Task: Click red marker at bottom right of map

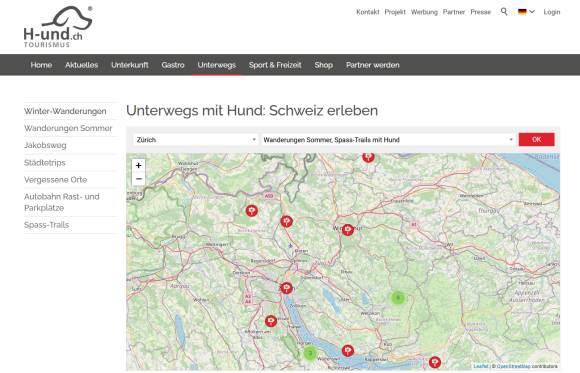Action: [x=435, y=362]
